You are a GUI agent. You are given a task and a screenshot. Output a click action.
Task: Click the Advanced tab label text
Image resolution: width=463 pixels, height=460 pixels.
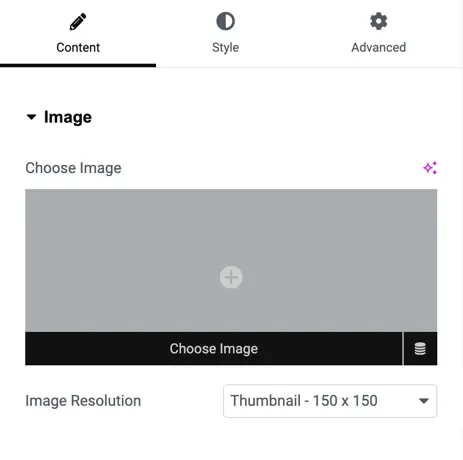379,47
